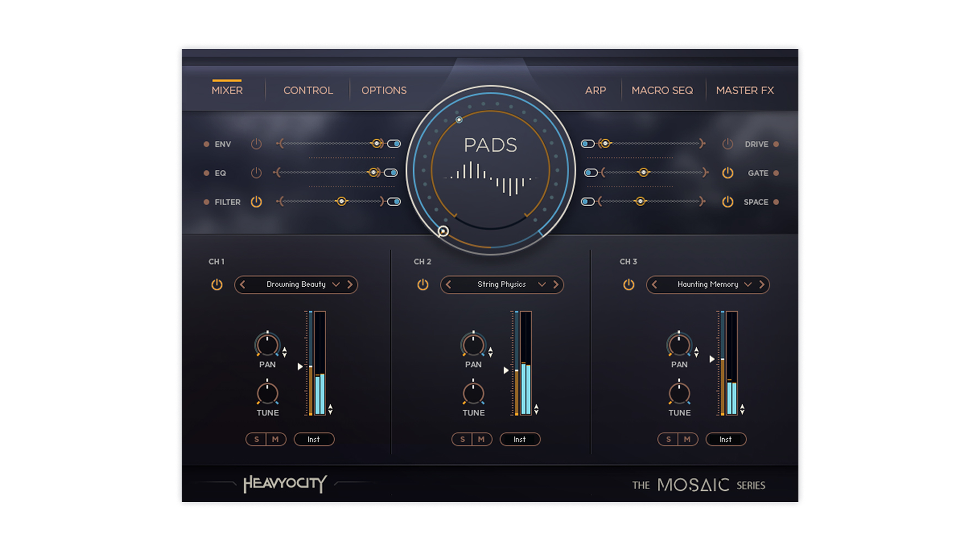Click CH 2 volume meter stepper arrows
The width and height of the screenshot is (980, 551).
click(536, 409)
